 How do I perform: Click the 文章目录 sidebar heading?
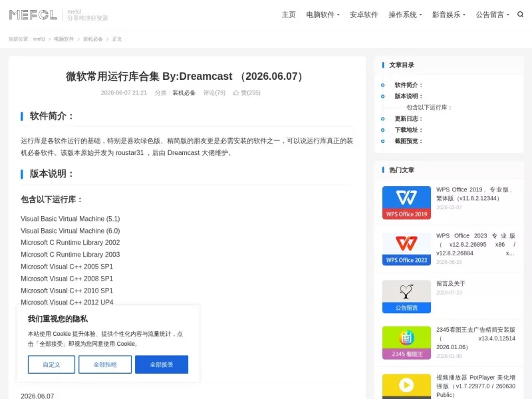tap(402, 65)
